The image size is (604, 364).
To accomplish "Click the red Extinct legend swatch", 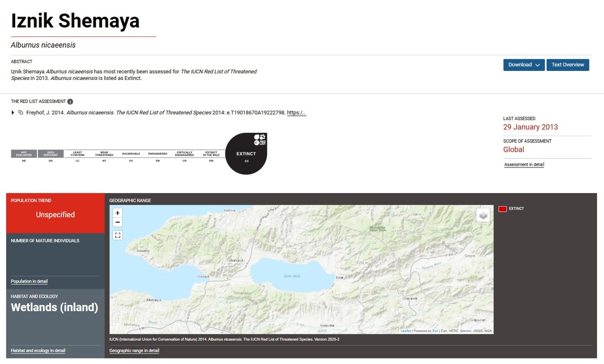I will (x=502, y=209).
